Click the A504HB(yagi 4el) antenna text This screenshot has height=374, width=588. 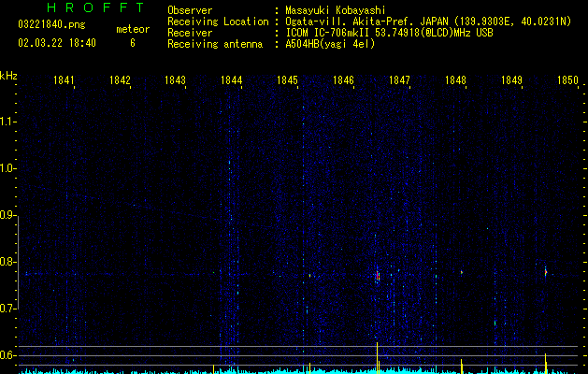330,44
